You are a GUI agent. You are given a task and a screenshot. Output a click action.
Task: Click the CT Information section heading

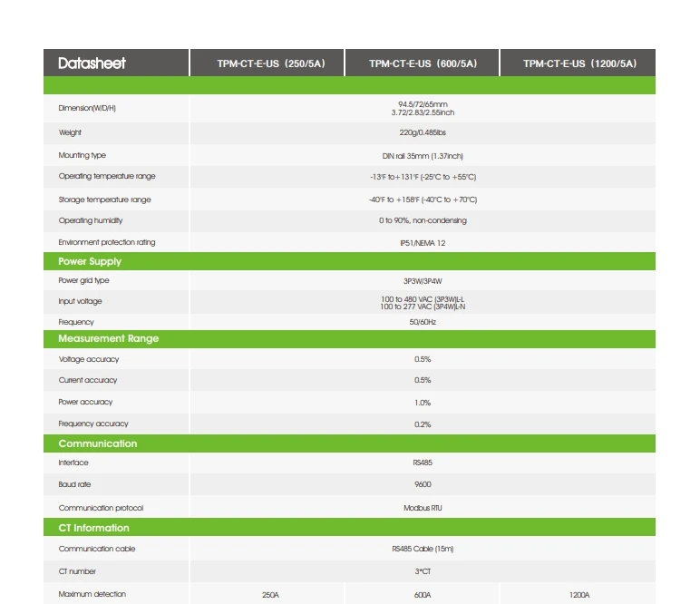[x=93, y=528]
